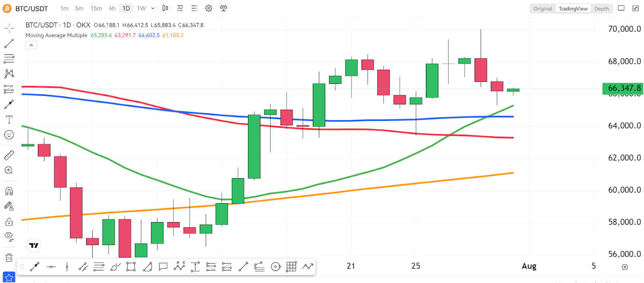The height and width of the screenshot is (283, 644).
Task: Click the blue favorites star button
Action: click(x=9, y=277)
